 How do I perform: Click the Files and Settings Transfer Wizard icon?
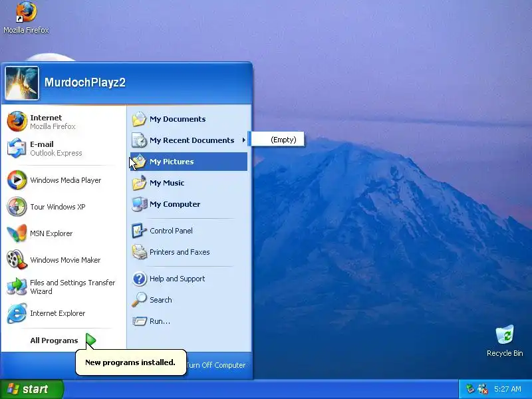pos(17,287)
